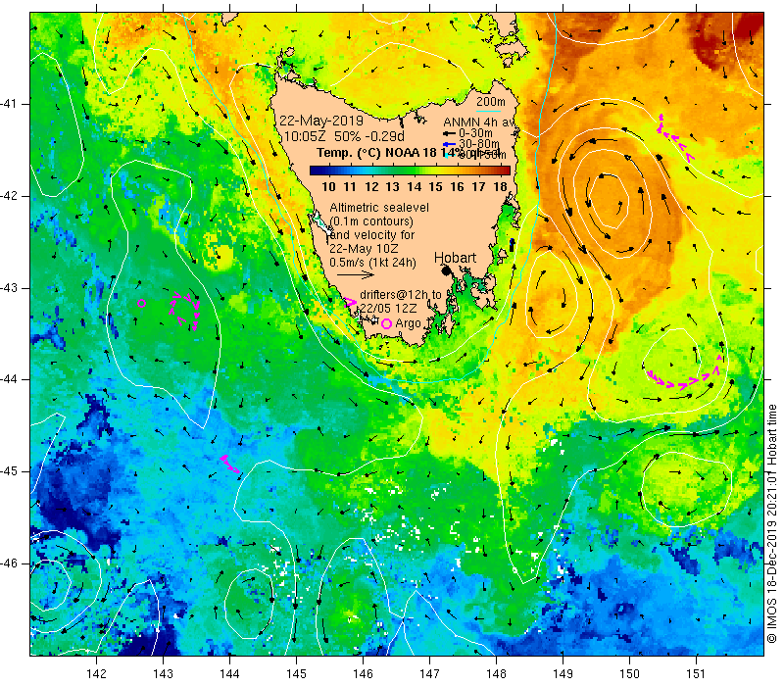Viewport: 784px width, 686px height.
Task: Click the pink drifter arrow on southwest Tasmania coast
Action: point(351,302)
